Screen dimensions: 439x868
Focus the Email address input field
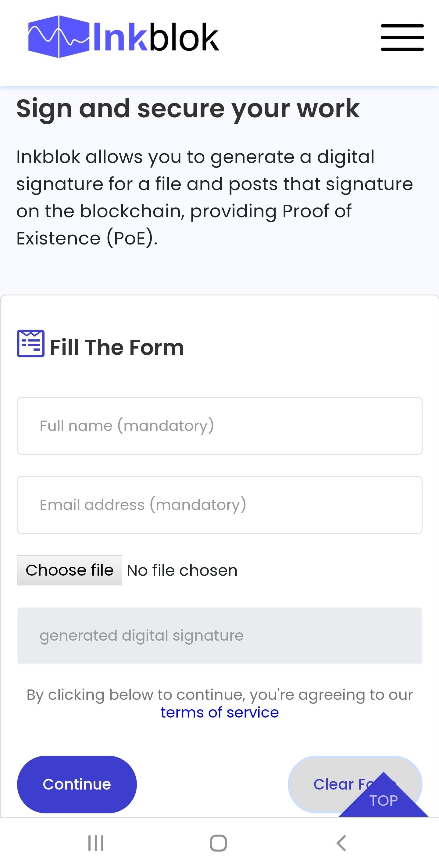tap(220, 505)
